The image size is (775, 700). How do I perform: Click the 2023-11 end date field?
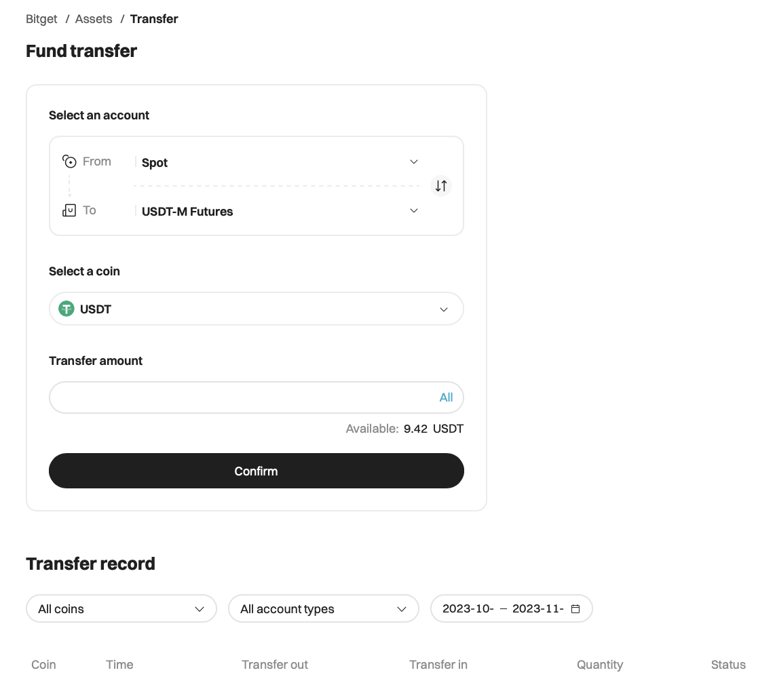(537, 609)
